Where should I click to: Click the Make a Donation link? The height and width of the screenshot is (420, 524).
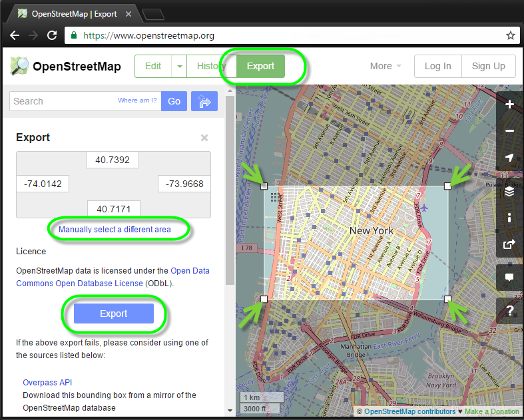(x=492, y=411)
